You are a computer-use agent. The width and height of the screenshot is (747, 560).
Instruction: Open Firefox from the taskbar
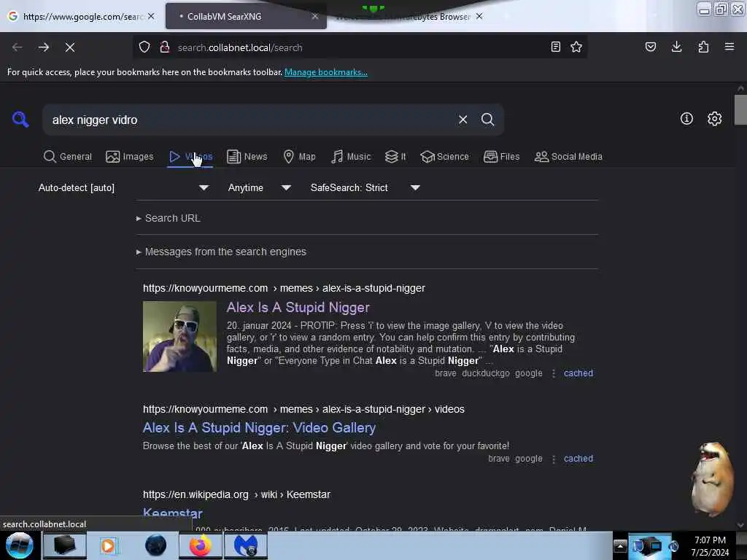pyautogui.click(x=201, y=545)
